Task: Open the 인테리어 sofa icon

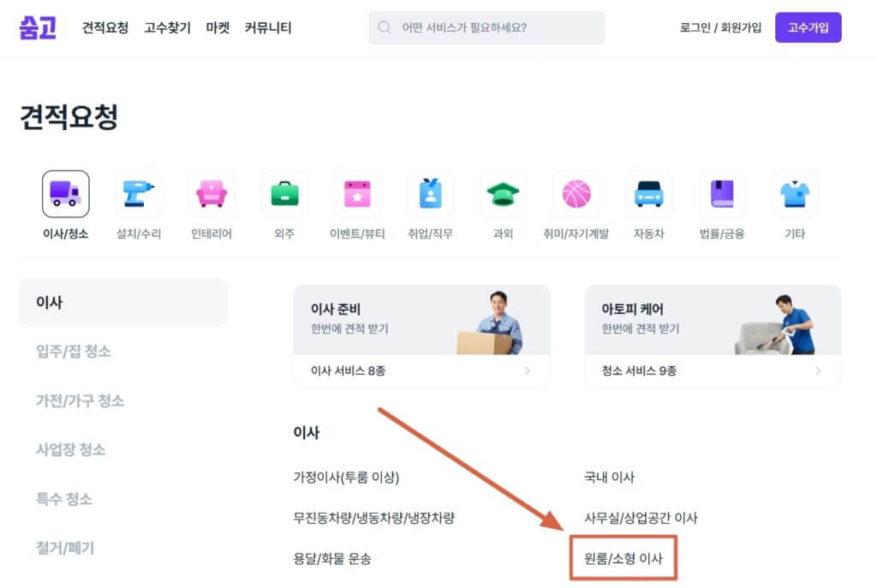Action: (x=211, y=193)
